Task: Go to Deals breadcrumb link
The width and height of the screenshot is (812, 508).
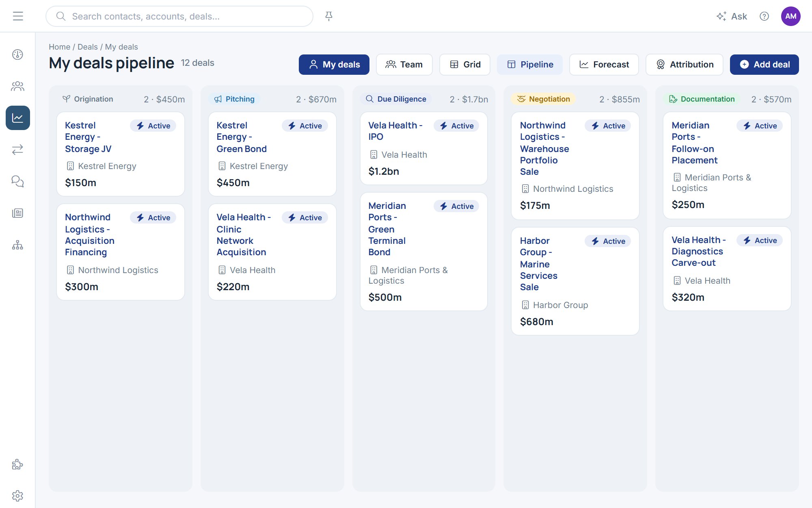Action: pyautogui.click(x=88, y=47)
